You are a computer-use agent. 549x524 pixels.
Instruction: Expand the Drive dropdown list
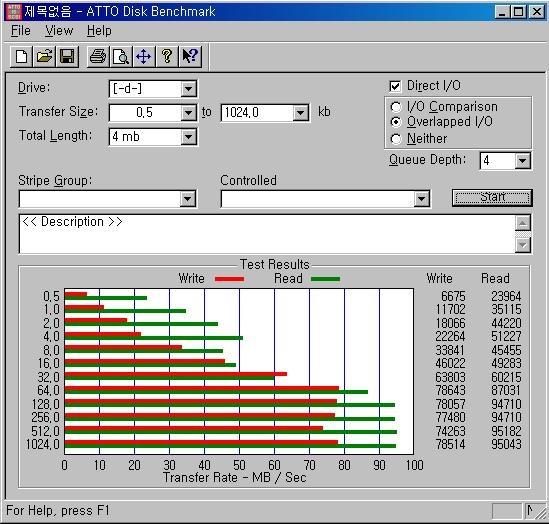189,89
